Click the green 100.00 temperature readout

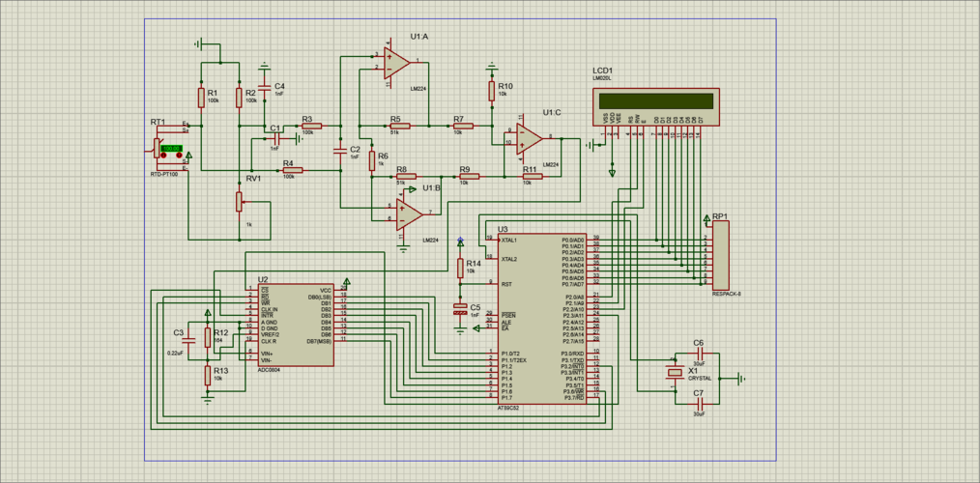(171, 148)
